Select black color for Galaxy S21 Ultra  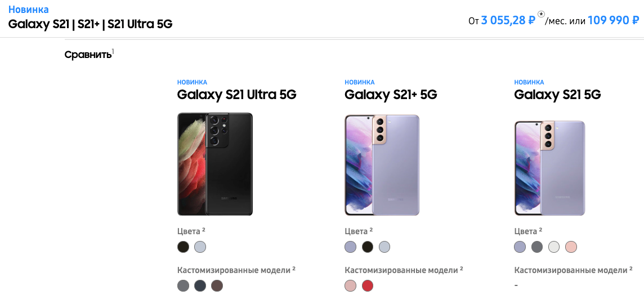183,247
